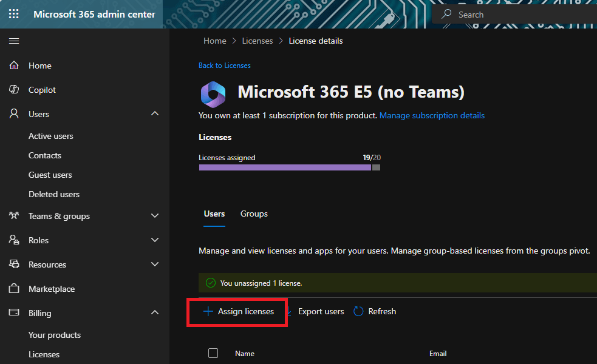Click Licenses breadcrumb link
The width and height of the screenshot is (597, 364).
click(258, 41)
